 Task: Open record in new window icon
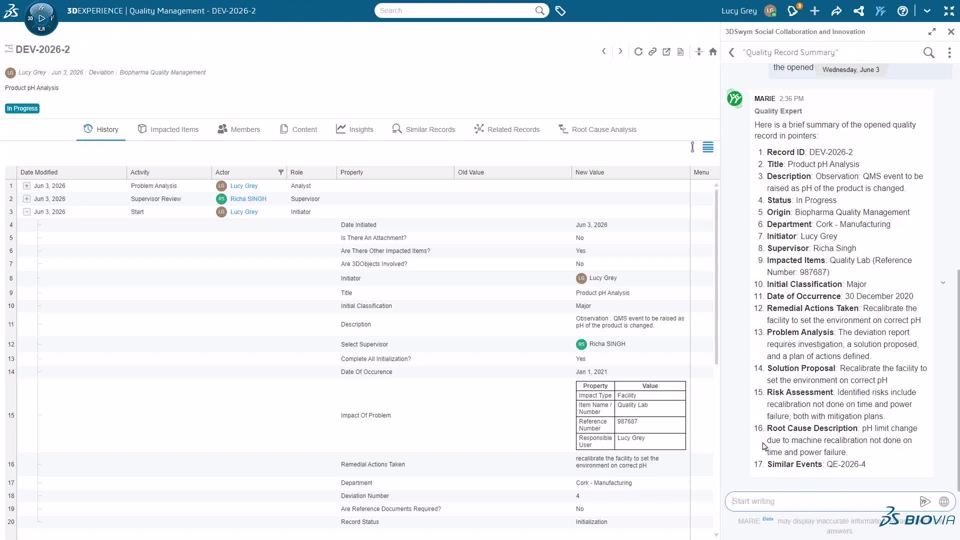pos(666,51)
